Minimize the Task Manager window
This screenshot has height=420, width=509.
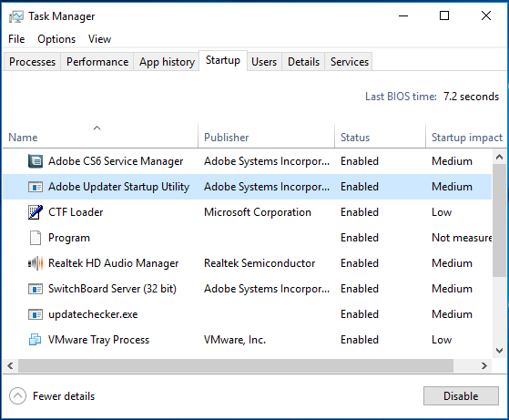403,15
